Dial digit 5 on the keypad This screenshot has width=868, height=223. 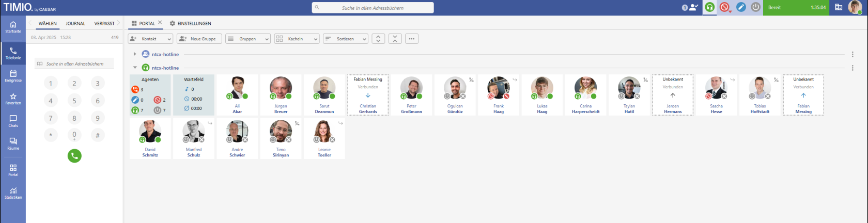(x=74, y=101)
